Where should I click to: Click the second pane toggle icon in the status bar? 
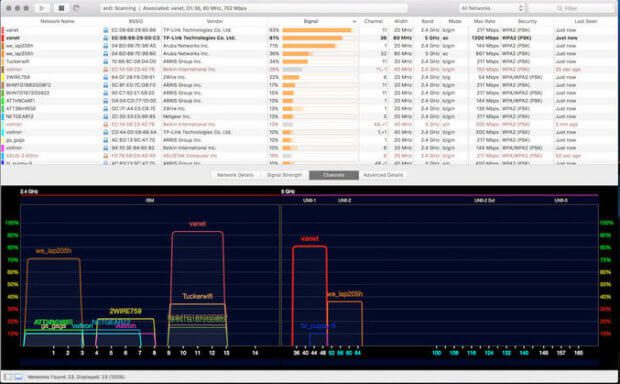(x=19, y=377)
